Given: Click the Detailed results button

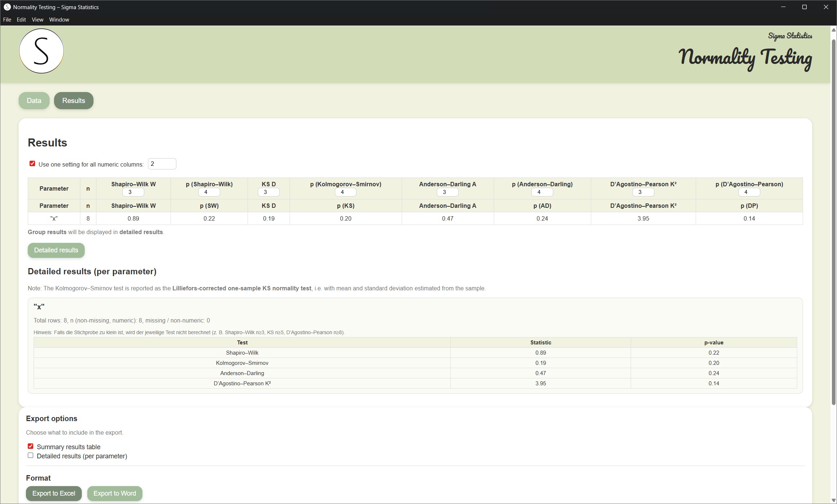Looking at the screenshot, I should (56, 250).
